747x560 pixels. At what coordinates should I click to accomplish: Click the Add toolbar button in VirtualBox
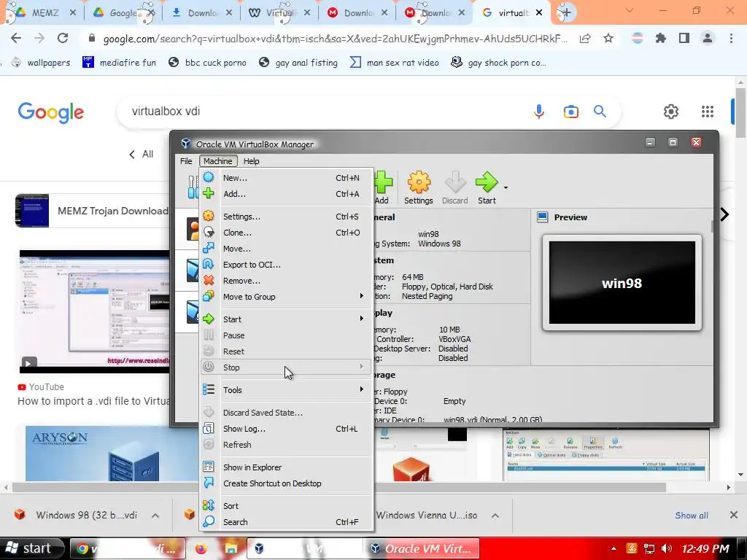(x=382, y=187)
